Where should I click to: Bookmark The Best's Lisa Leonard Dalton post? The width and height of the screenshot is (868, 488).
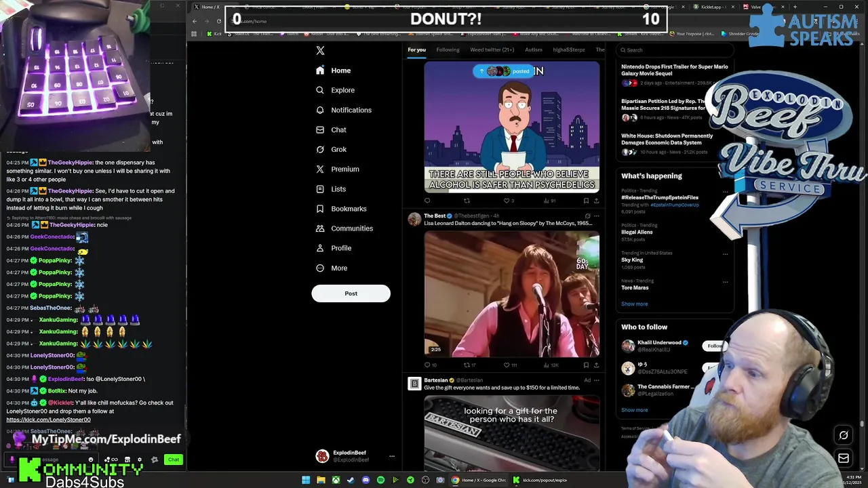586,365
